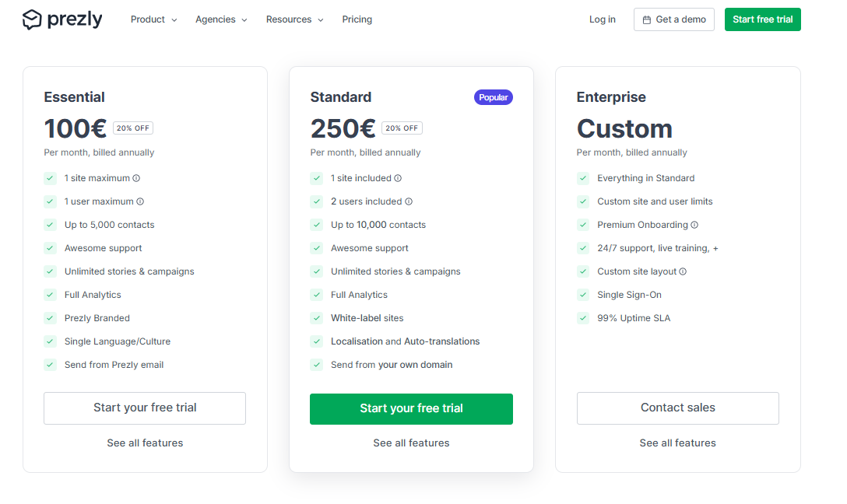
Task: Click check icon beside Single Language/Culture
Action: (x=51, y=341)
